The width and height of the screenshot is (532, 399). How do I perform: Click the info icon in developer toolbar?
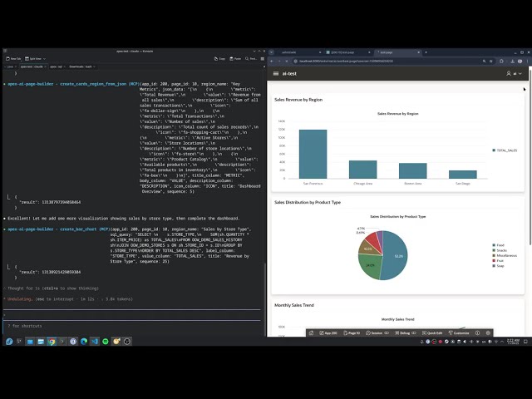pyautogui.click(x=477, y=332)
